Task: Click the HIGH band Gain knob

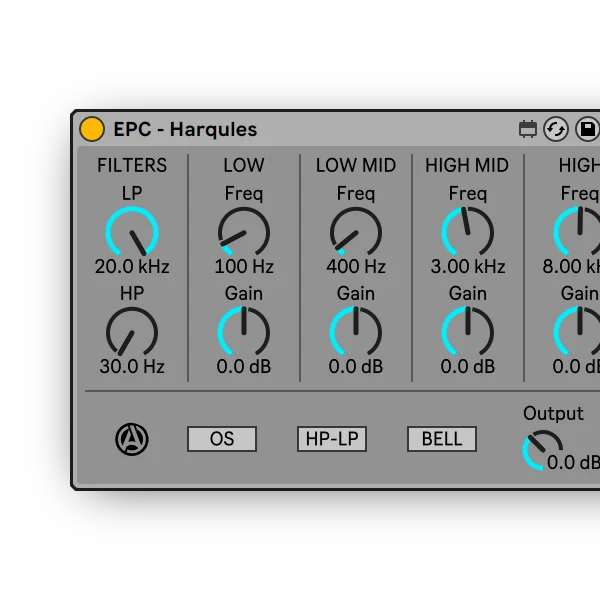Action: click(579, 332)
